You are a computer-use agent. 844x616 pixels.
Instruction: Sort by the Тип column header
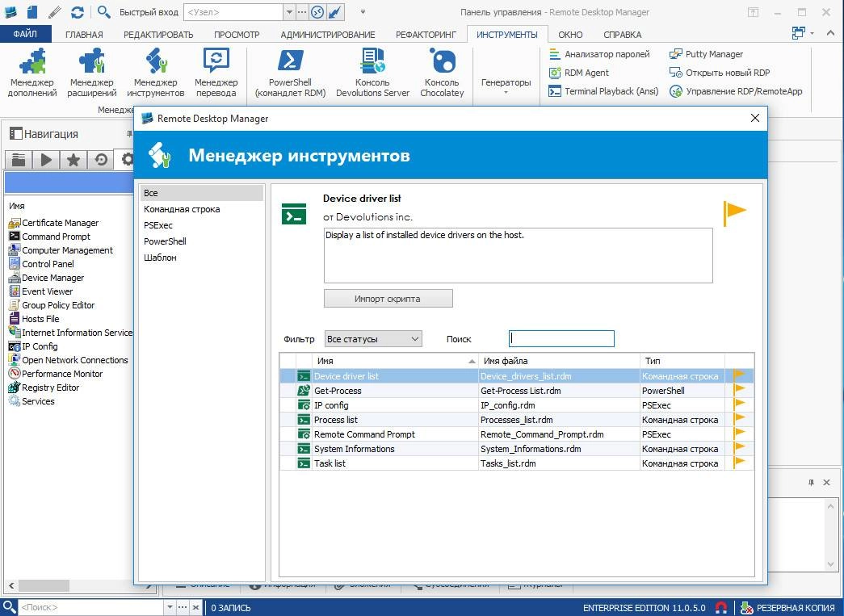[682, 361]
